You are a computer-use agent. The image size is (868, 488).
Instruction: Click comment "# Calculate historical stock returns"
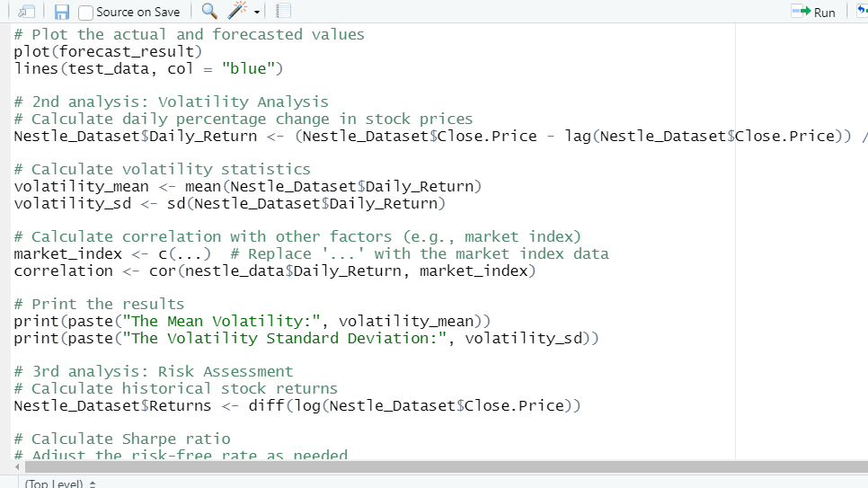[175, 389]
